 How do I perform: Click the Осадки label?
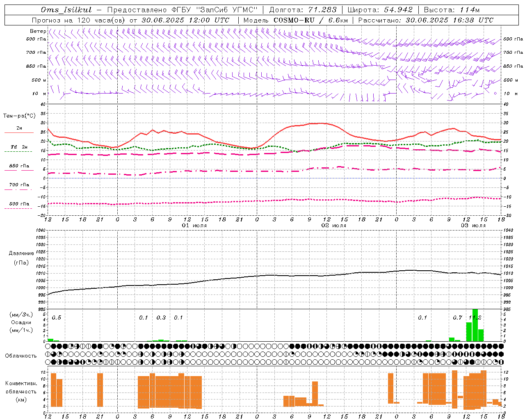point(21,322)
